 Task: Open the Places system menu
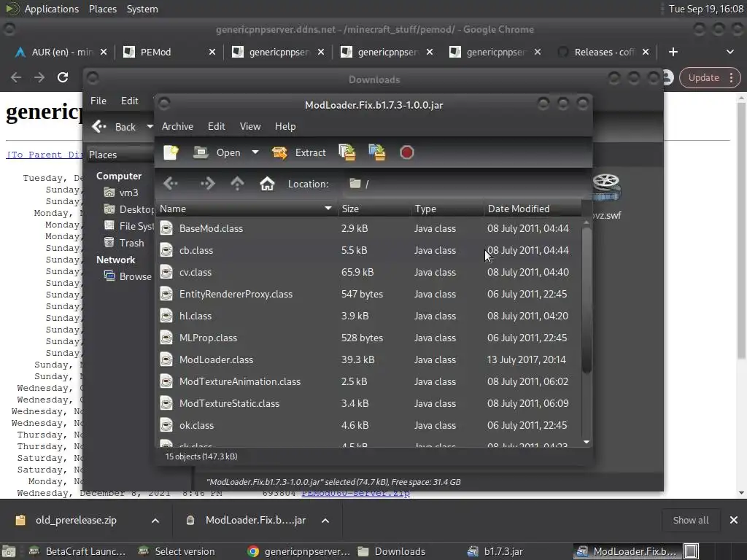(x=103, y=9)
